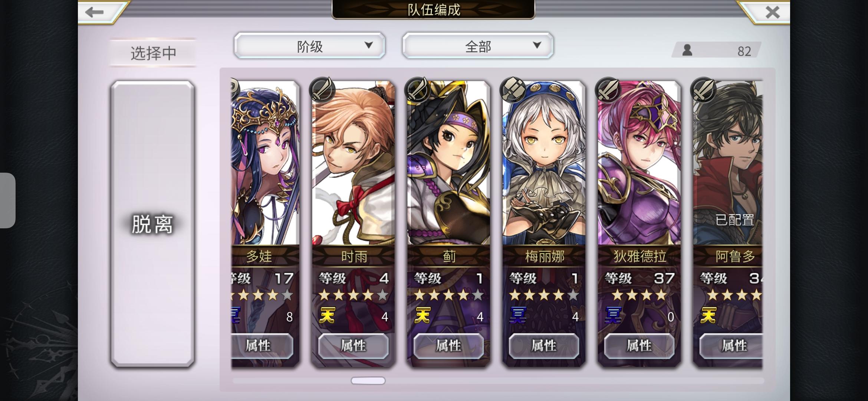Click the 天 element icon on 时雨's card
The width and height of the screenshot is (868, 401).
click(x=327, y=316)
